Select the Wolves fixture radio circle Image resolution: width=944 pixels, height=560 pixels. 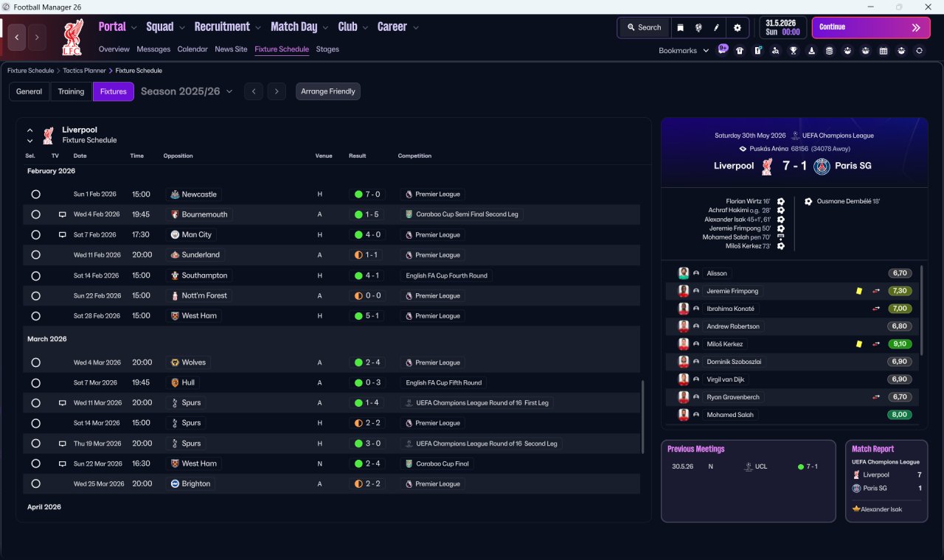(35, 363)
